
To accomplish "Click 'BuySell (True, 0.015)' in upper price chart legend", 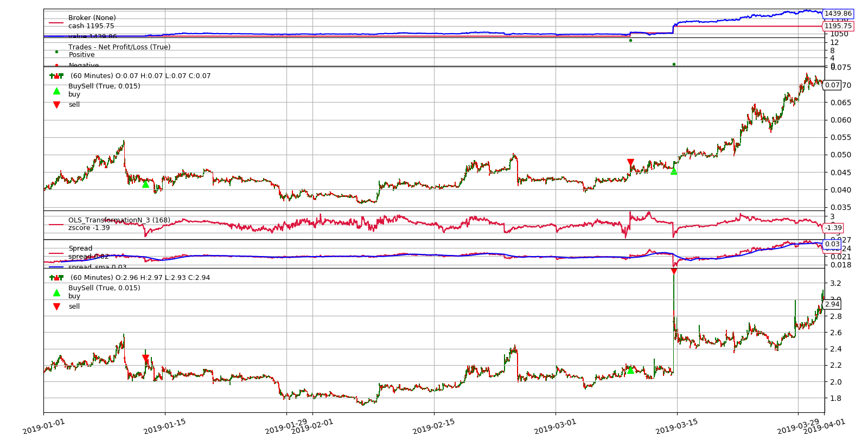I will pos(104,86).
